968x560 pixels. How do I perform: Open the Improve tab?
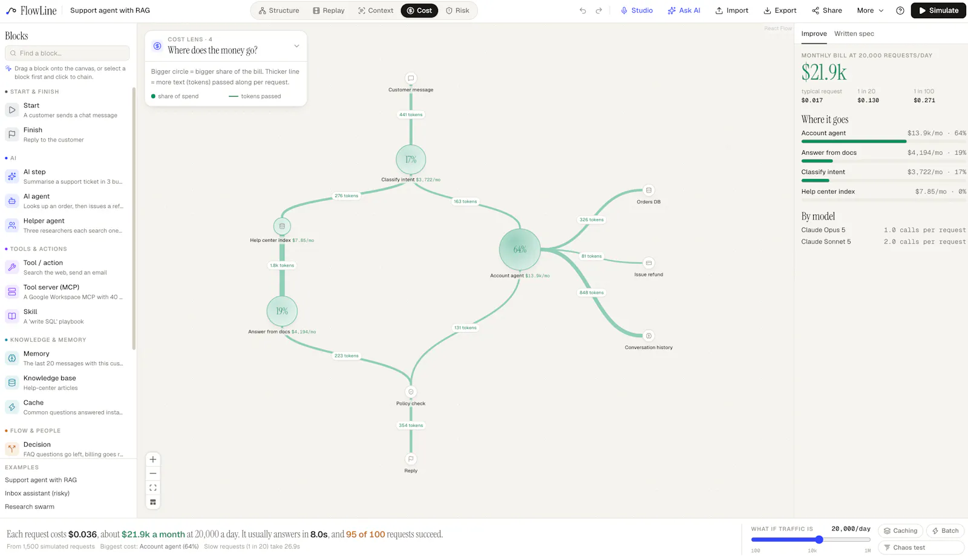(x=814, y=34)
